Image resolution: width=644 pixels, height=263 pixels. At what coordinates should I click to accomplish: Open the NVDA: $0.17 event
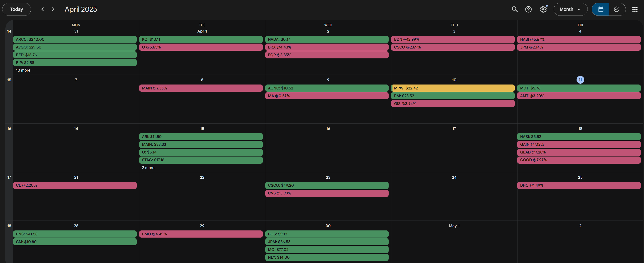click(327, 39)
